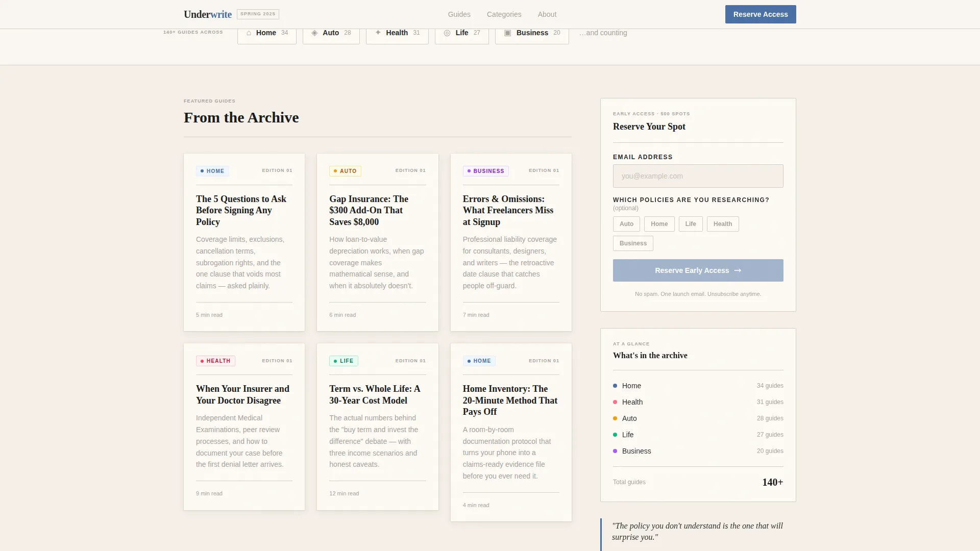Click blue dot beside Home in archive list
The image size is (980, 551).
[x=615, y=386]
